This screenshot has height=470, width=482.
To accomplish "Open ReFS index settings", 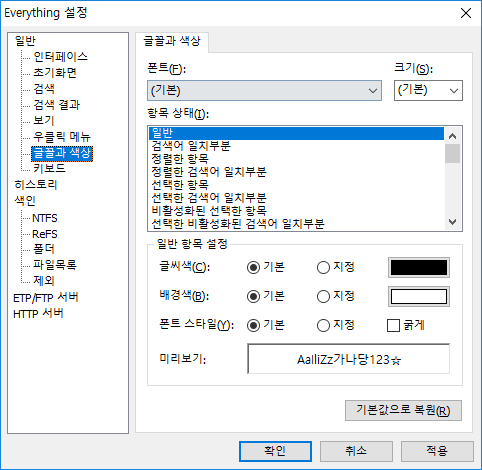I will pyautogui.click(x=45, y=234).
